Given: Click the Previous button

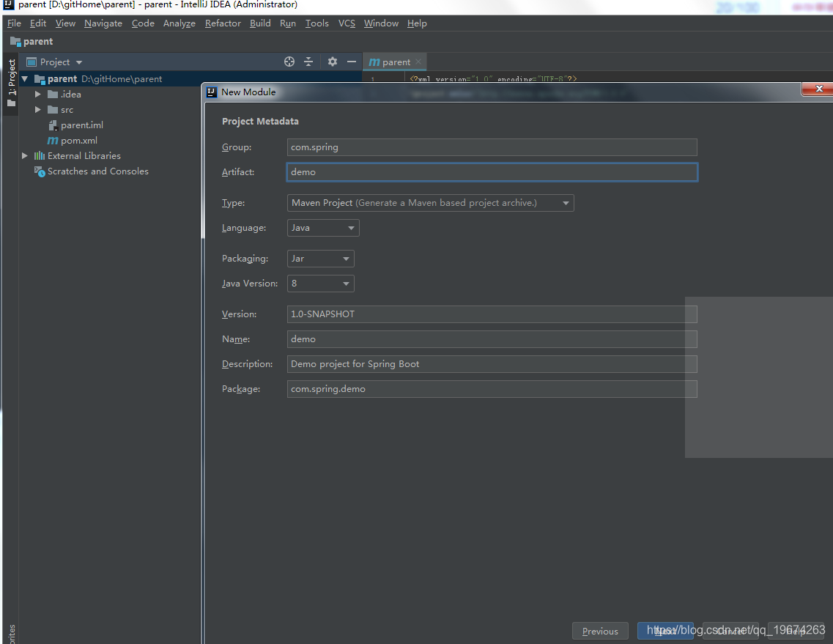Looking at the screenshot, I should tap(600, 632).
